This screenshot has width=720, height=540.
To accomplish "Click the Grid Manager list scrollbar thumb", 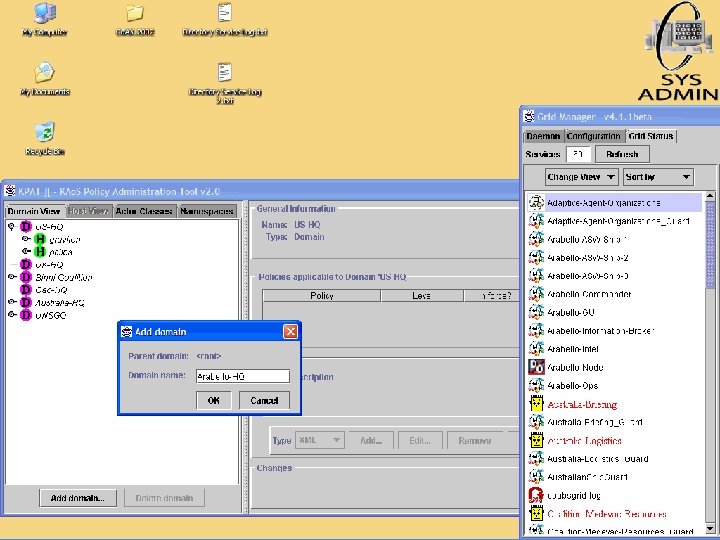I will pyautogui.click(x=710, y=245).
